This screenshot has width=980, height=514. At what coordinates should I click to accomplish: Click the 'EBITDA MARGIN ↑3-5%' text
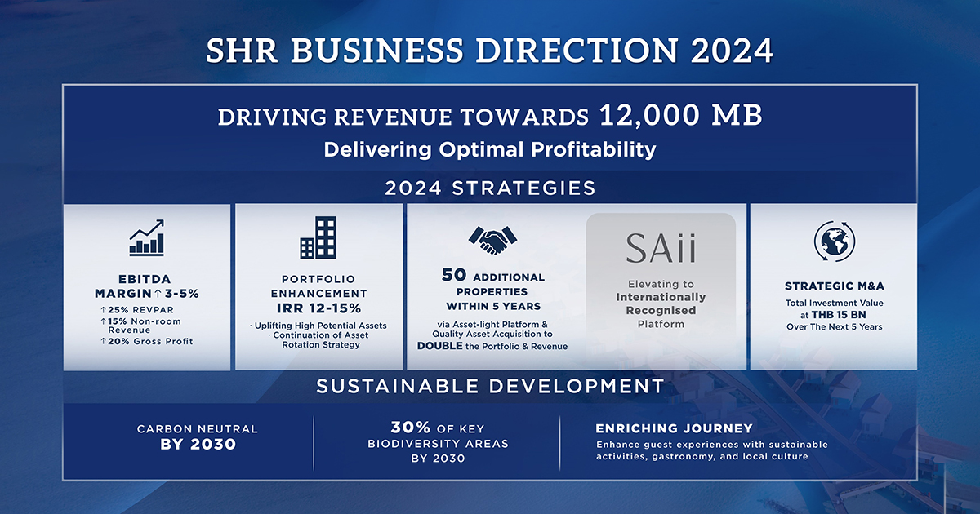[x=147, y=286]
